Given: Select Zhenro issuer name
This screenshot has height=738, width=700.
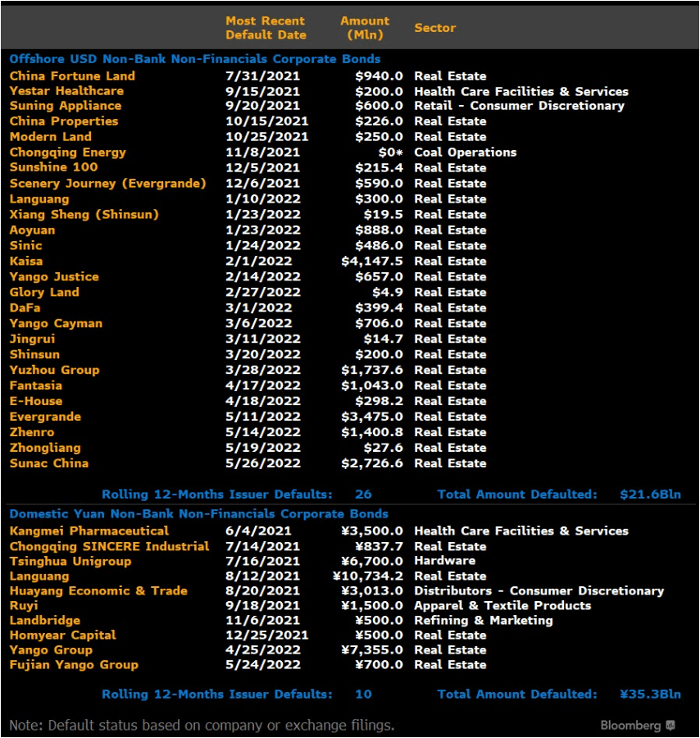Looking at the screenshot, I should 31,431.
